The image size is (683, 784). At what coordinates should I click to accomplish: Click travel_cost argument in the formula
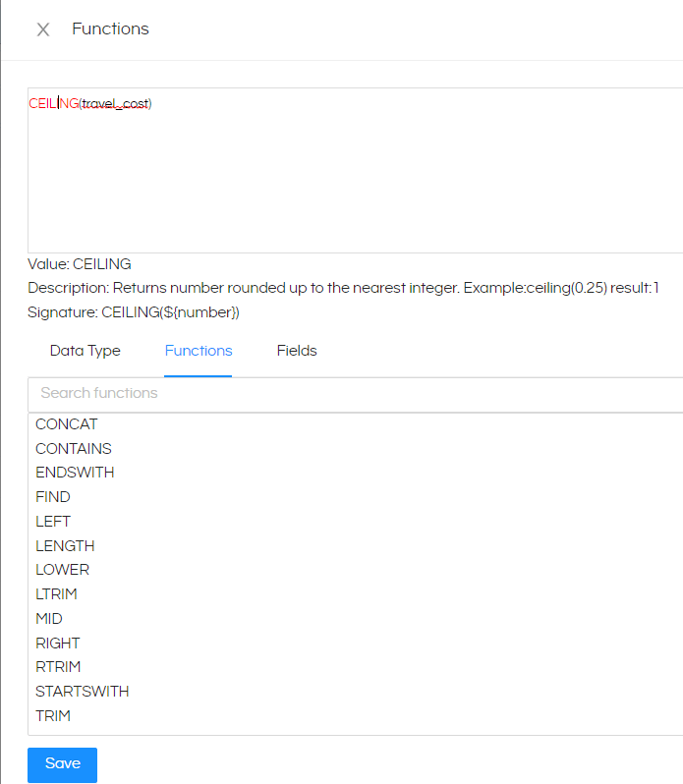pyautogui.click(x=116, y=103)
